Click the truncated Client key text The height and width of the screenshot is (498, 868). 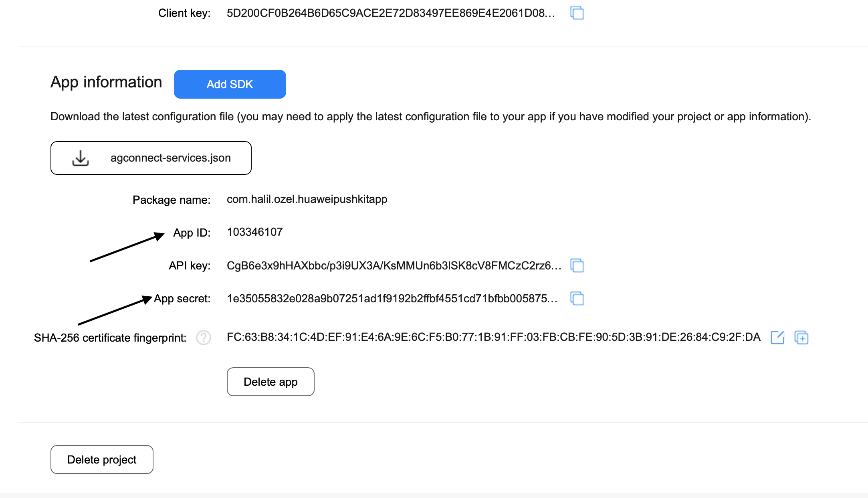click(x=391, y=13)
